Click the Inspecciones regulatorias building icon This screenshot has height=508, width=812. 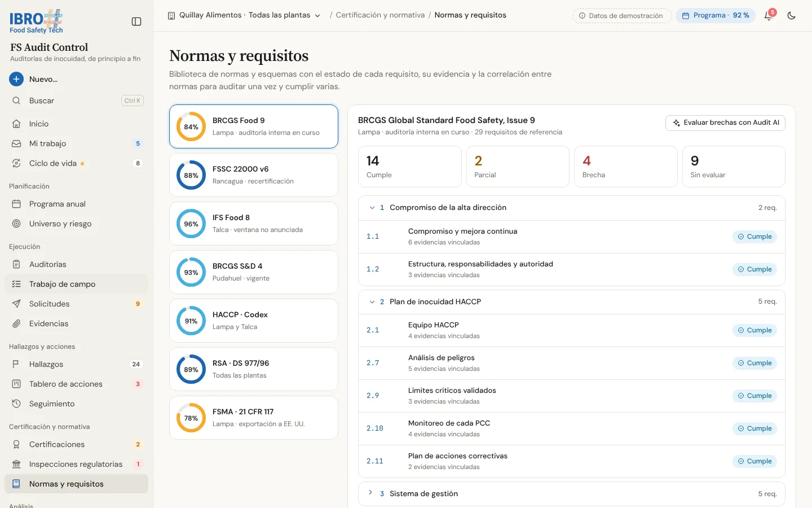[x=16, y=464]
